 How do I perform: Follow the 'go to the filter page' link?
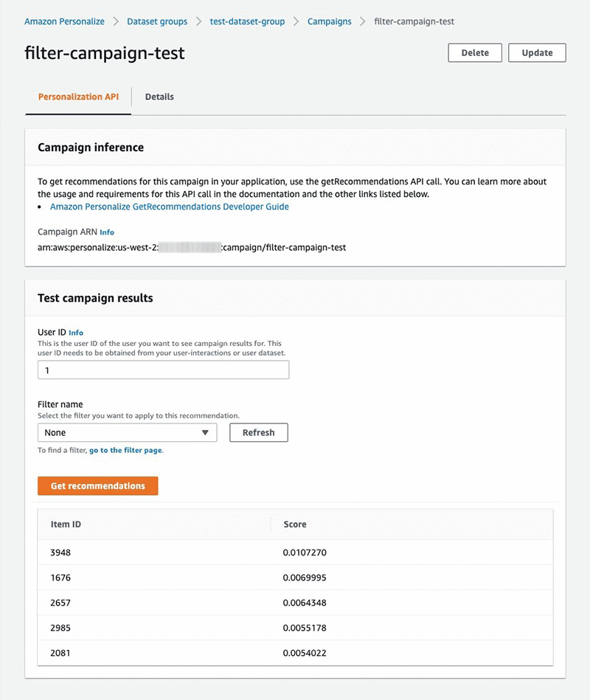tap(125, 450)
